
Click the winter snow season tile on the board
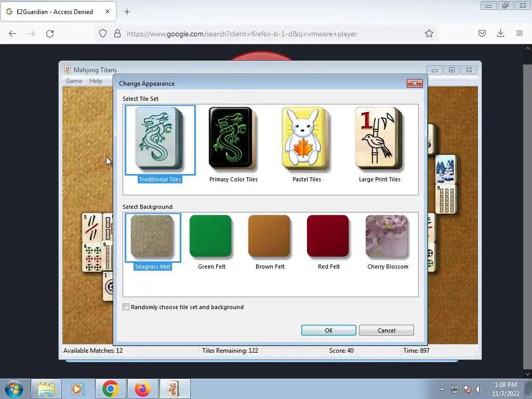tap(445, 169)
